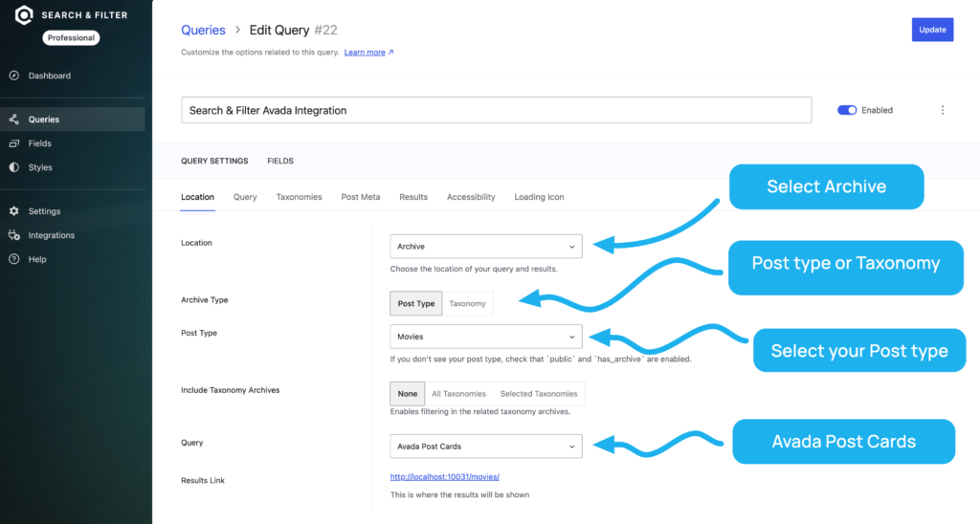Viewport: 980px width, 524px height.
Task: Select the Selected Taxonomies option
Action: pos(539,394)
